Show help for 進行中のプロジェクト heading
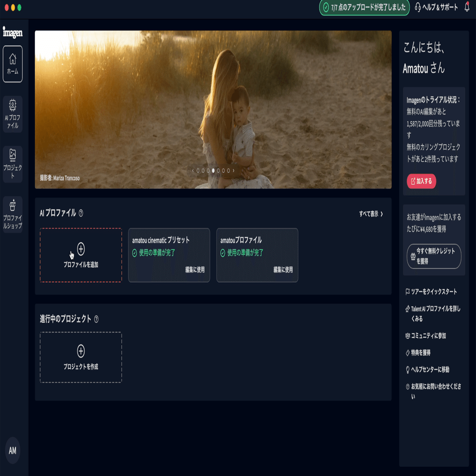476x476 pixels. click(96, 320)
